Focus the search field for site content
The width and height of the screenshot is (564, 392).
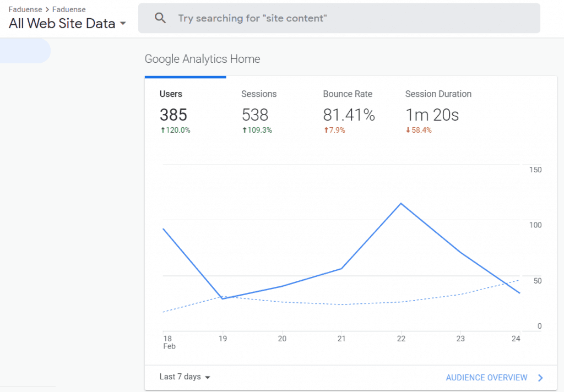pyautogui.click(x=339, y=18)
